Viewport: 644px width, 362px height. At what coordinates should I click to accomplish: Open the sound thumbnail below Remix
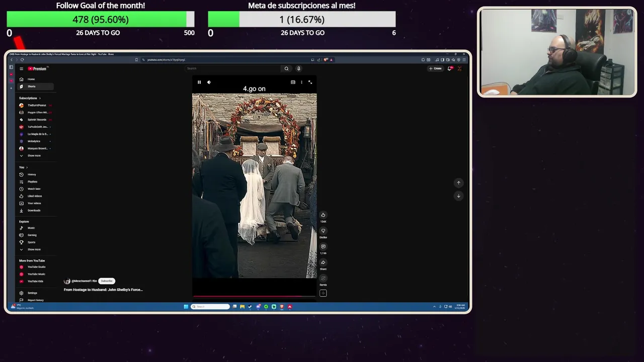pyautogui.click(x=323, y=293)
